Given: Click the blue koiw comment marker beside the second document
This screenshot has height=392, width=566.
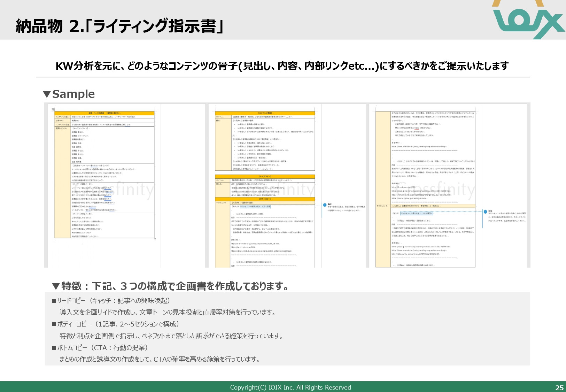Looking at the screenshot, I should pyautogui.click(x=325, y=205).
